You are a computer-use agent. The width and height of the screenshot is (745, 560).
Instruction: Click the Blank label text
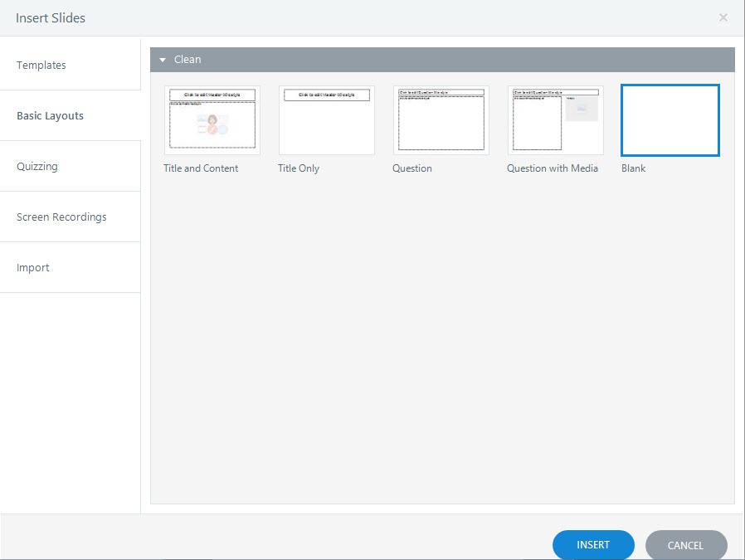coord(634,168)
